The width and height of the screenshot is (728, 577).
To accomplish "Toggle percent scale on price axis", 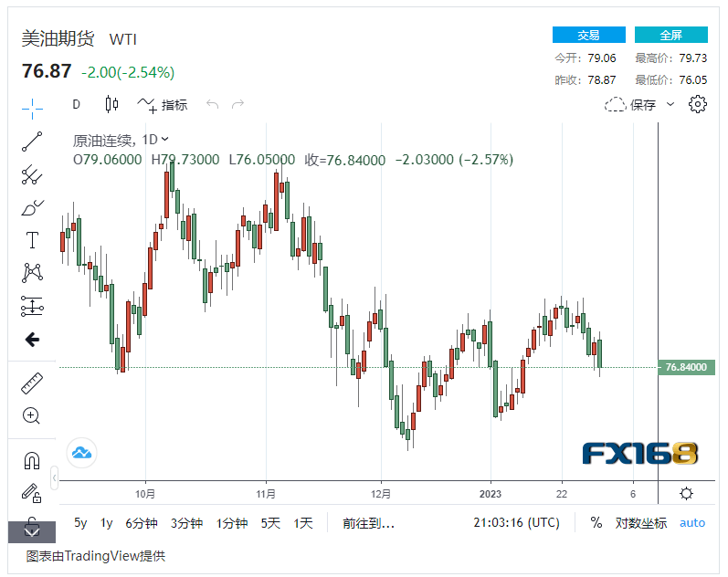I will click(596, 523).
